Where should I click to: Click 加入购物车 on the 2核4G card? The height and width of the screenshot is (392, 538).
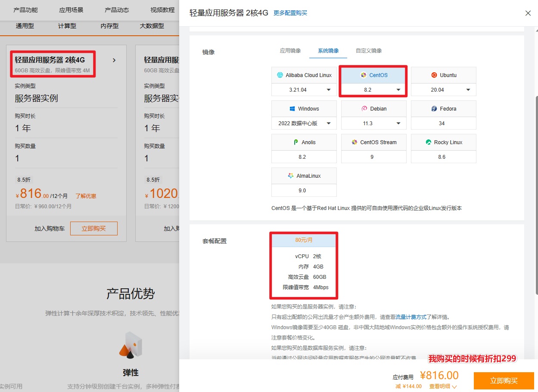coord(50,228)
